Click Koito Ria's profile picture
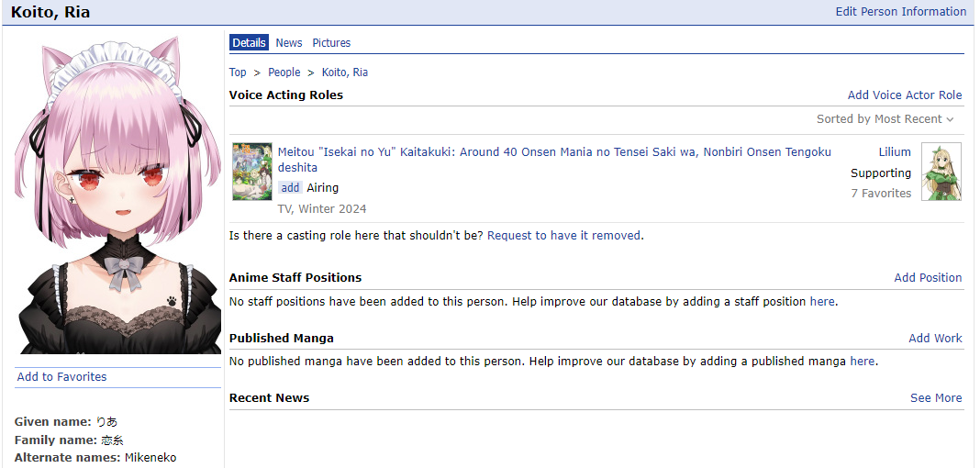Screen dimensions: 980x468 coord(117,195)
